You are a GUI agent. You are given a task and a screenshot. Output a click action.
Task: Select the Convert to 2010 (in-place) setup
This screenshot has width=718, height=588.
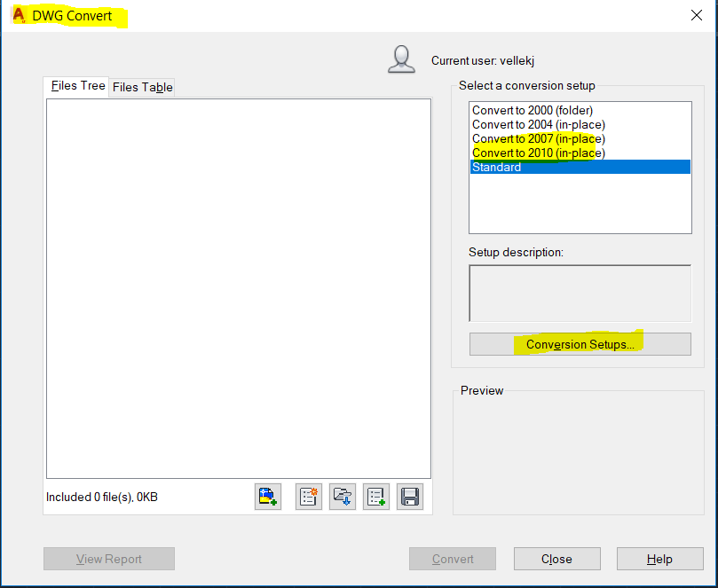(537, 153)
